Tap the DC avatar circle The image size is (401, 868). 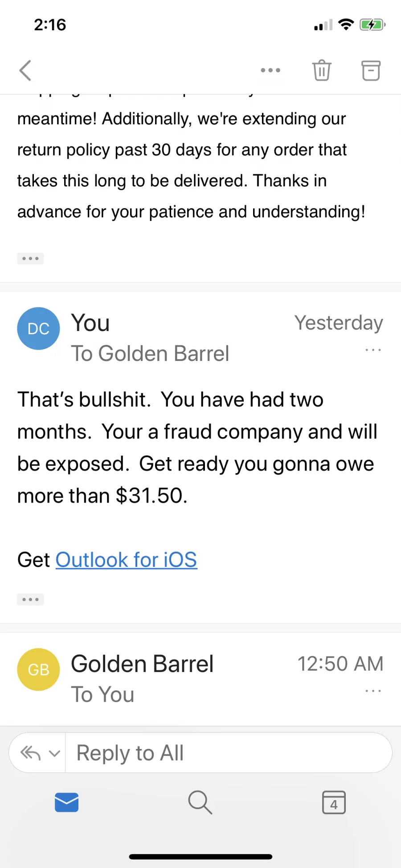pyautogui.click(x=38, y=328)
